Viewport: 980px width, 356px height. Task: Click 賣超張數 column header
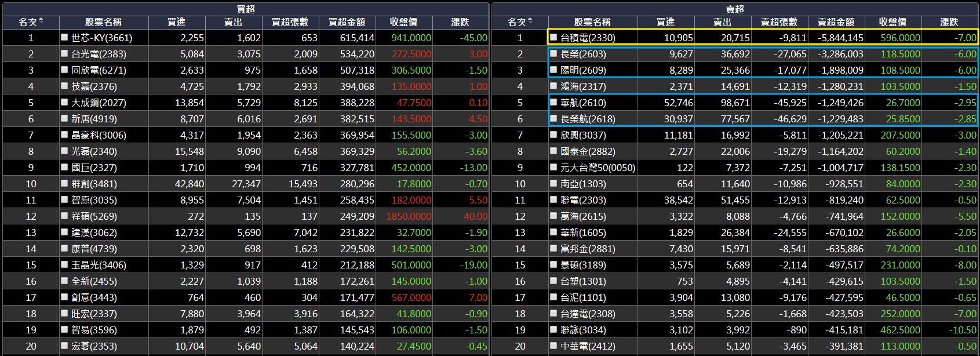[779, 22]
